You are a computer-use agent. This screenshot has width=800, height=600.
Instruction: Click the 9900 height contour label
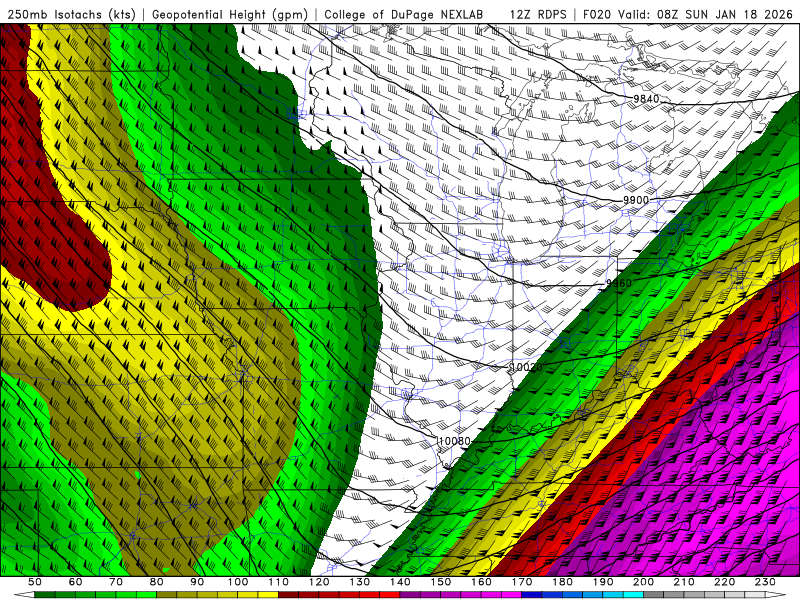(636, 201)
